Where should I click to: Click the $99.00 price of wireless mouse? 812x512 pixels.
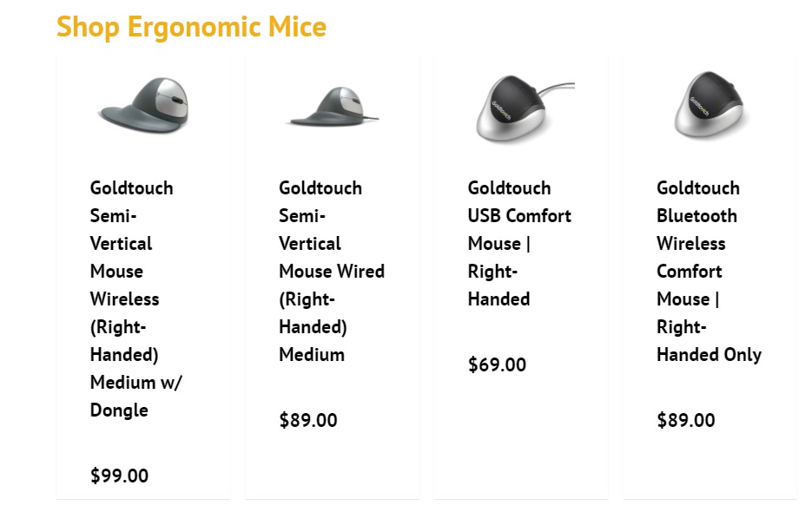tap(119, 476)
